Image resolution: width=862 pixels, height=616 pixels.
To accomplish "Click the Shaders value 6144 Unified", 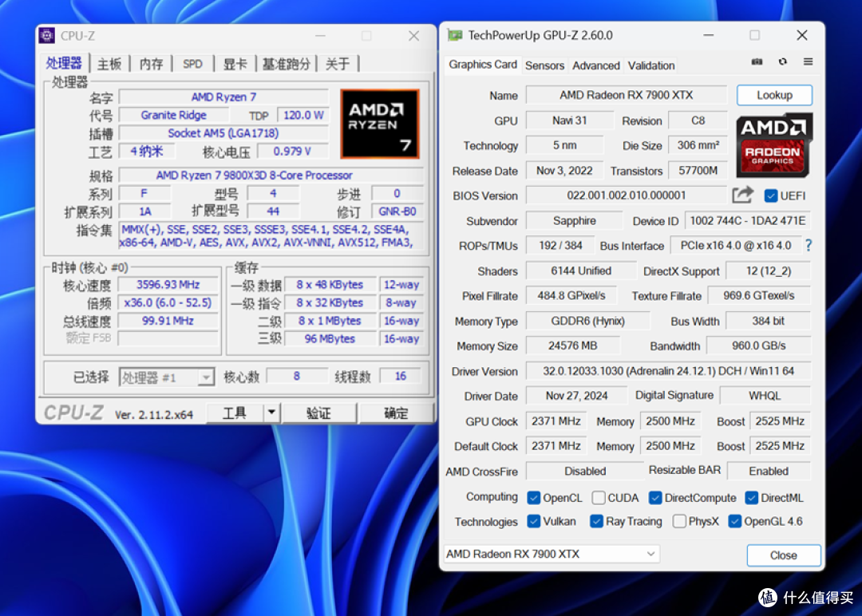I will coord(580,271).
